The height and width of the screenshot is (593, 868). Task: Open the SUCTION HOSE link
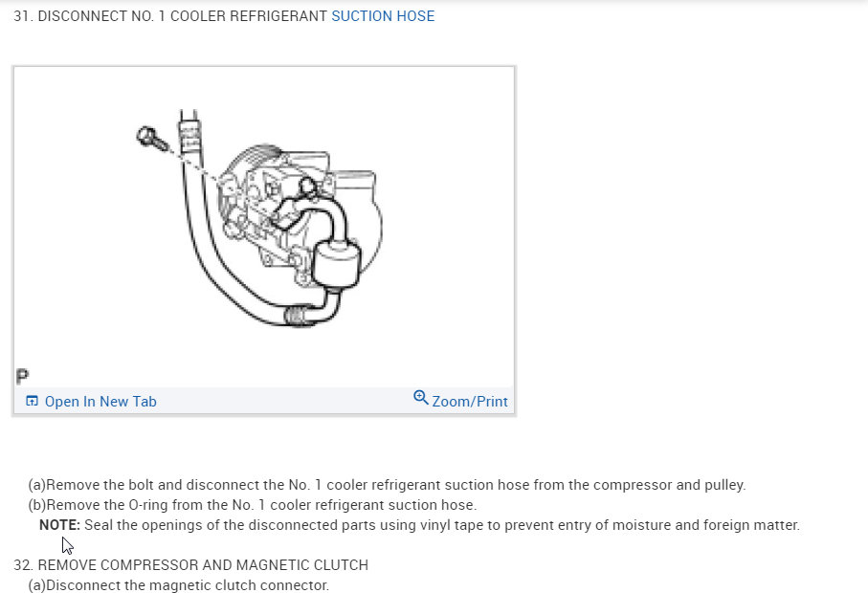383,16
